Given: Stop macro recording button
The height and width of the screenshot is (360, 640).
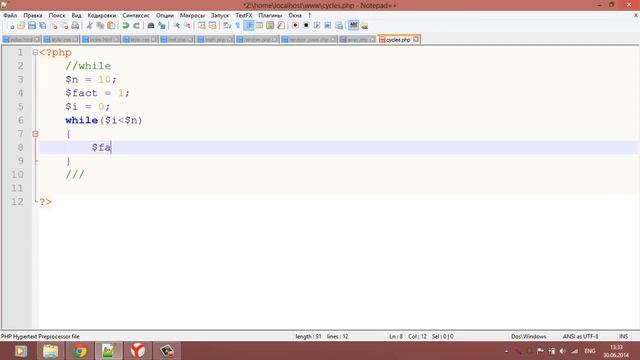Looking at the screenshot, I should 306,26.
